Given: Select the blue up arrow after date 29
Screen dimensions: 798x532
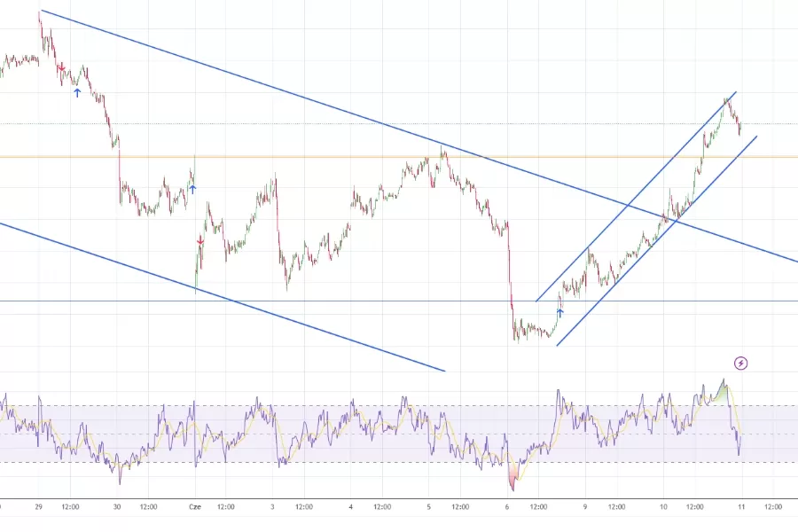Looking at the screenshot, I should [77, 92].
